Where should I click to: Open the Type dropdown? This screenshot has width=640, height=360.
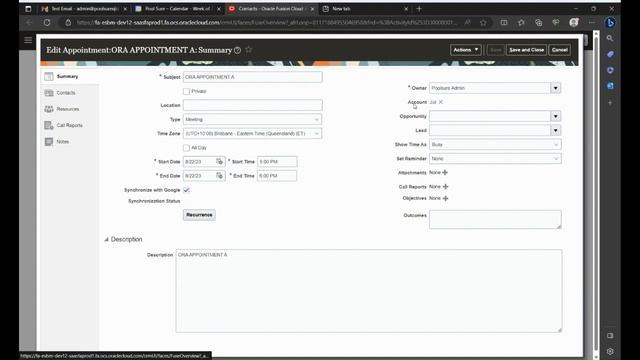tap(252, 120)
